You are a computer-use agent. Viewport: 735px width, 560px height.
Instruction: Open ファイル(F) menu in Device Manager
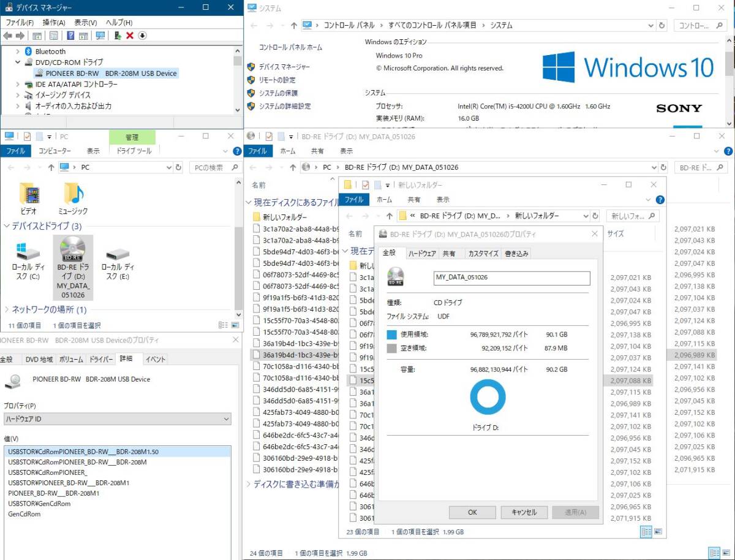(19, 23)
